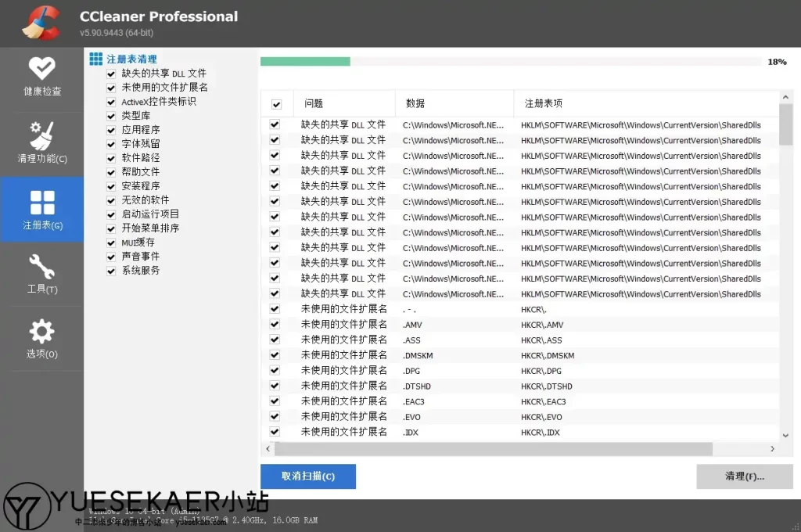This screenshot has height=532, width=801.
Task: Toggle the 软件路径 checkbox
Action: click(111, 158)
